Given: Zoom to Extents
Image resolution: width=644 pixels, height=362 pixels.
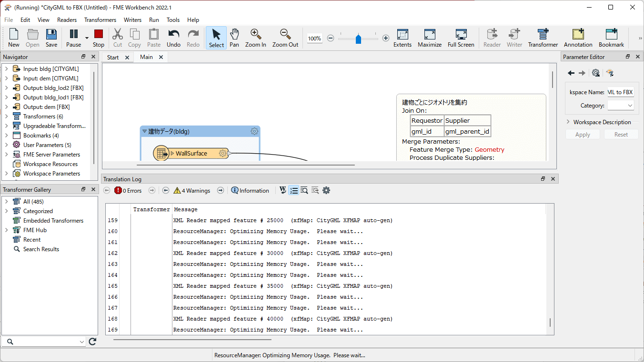Looking at the screenshot, I should point(402,38).
